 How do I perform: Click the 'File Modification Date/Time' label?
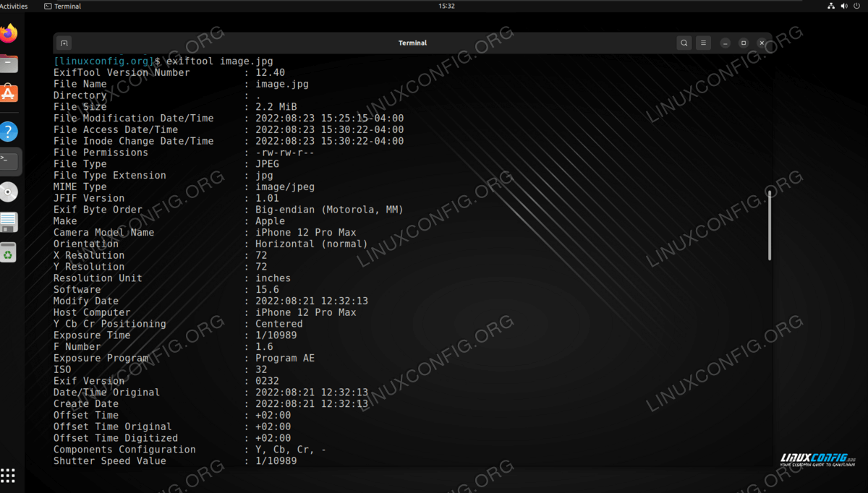click(134, 119)
